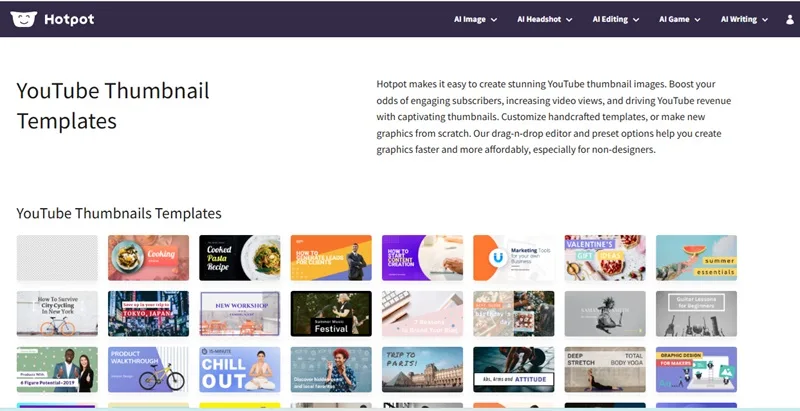
Task: Select the Cooked Pasta Recipe template
Action: click(x=240, y=258)
